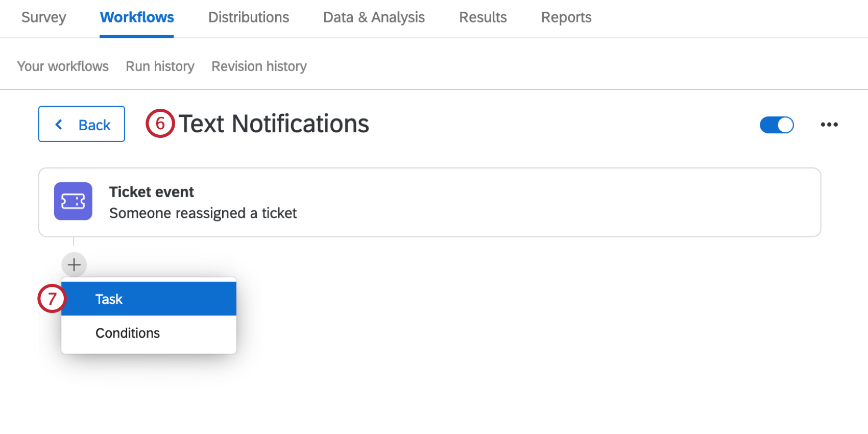Switch to the Survey tab
The width and height of the screenshot is (868, 434).
coord(43,17)
